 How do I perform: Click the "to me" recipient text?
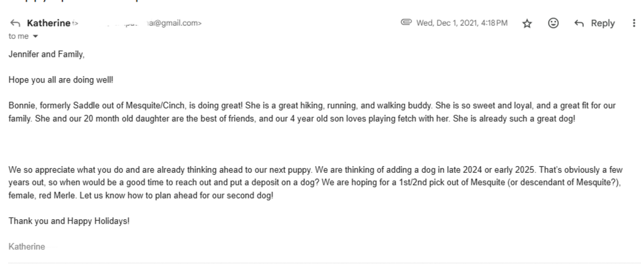[x=18, y=36]
